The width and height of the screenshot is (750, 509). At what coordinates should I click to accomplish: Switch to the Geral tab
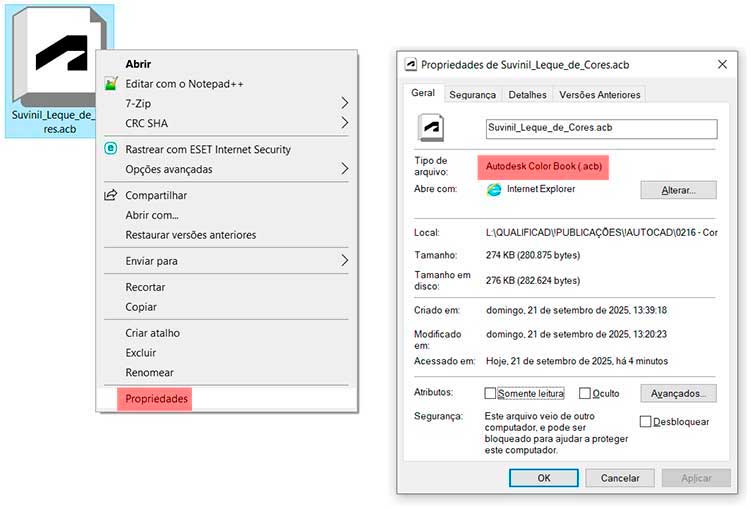[x=423, y=93]
